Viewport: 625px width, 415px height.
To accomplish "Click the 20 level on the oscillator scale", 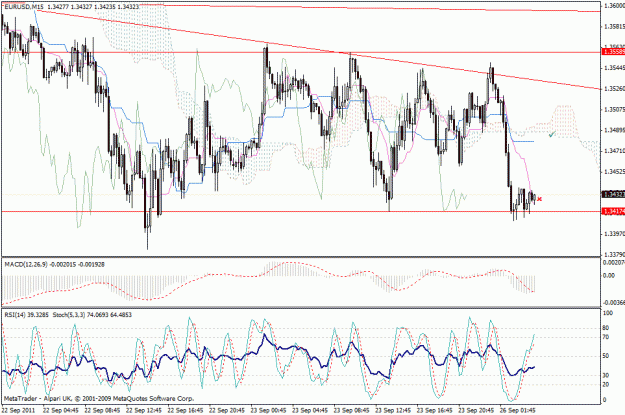I will coord(606,384).
